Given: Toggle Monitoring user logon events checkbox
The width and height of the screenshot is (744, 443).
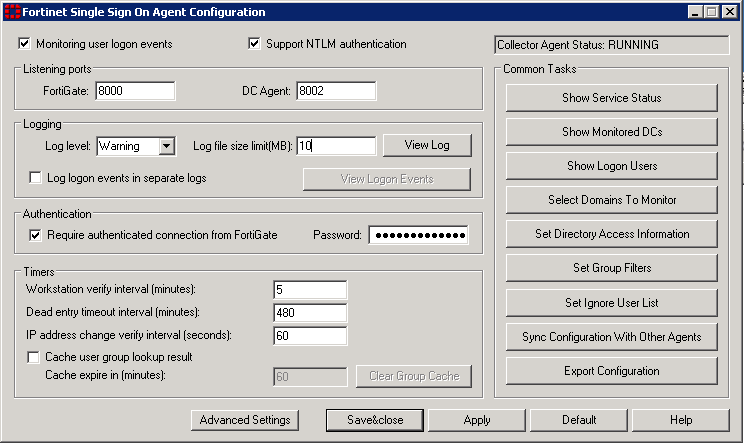Looking at the screenshot, I should (24, 44).
